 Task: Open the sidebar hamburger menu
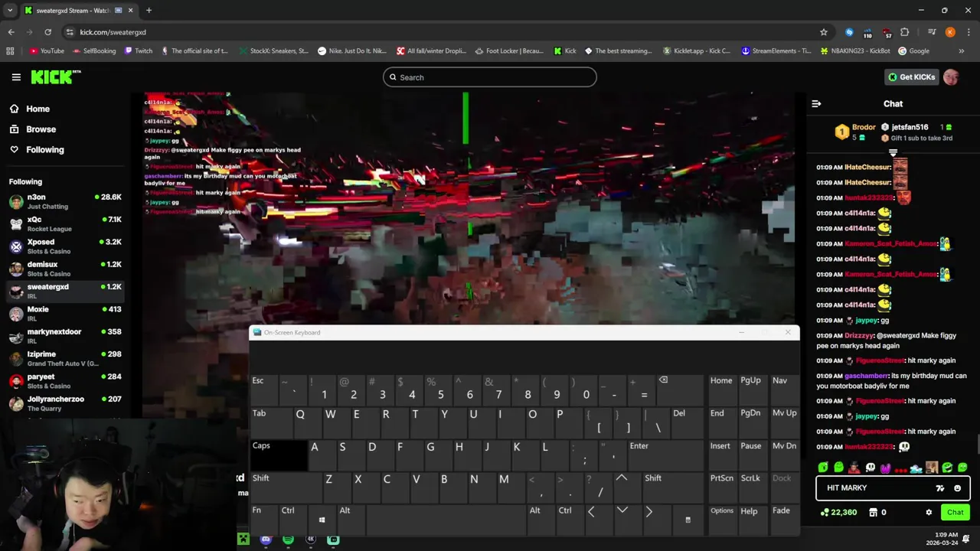pos(16,77)
